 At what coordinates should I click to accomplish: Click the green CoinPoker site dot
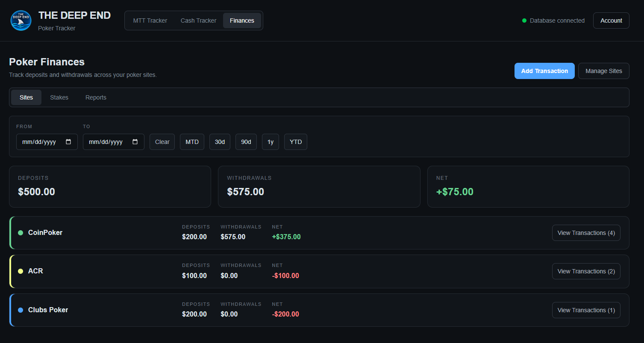tap(21, 233)
